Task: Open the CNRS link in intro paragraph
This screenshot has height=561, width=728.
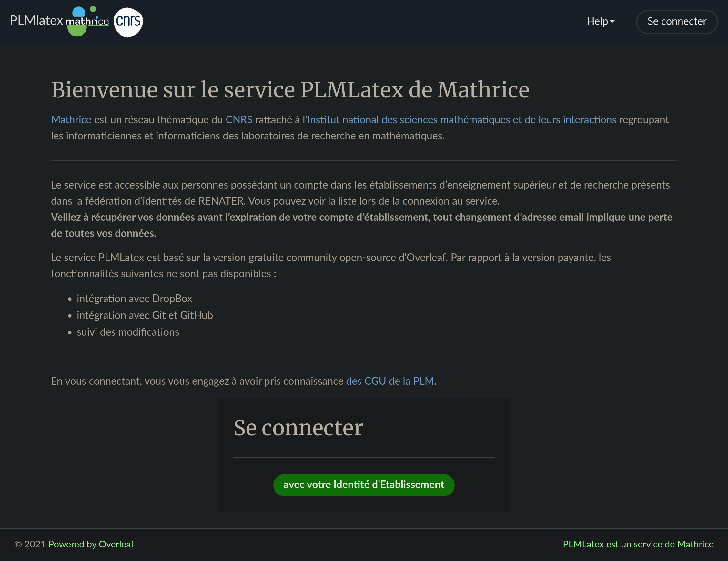Action: (x=239, y=120)
